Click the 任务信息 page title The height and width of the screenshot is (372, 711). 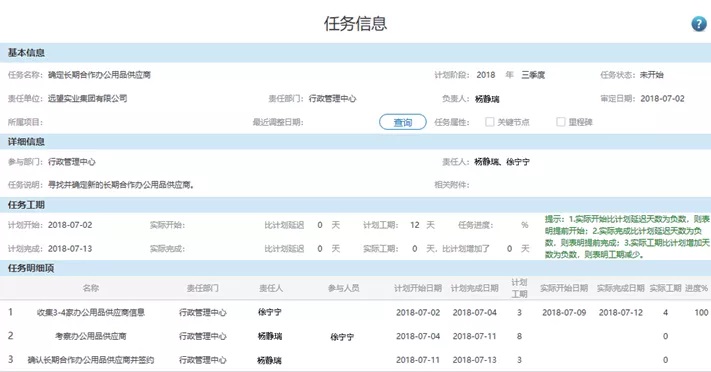tap(356, 24)
